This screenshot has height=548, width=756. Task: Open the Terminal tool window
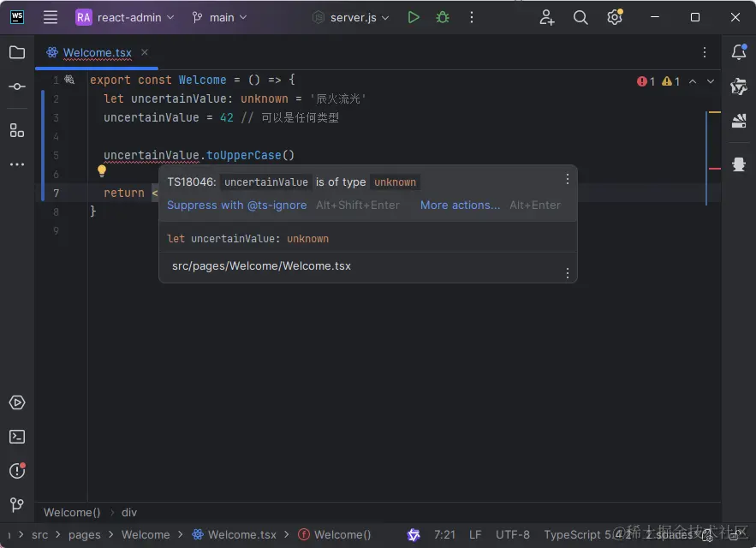17,437
